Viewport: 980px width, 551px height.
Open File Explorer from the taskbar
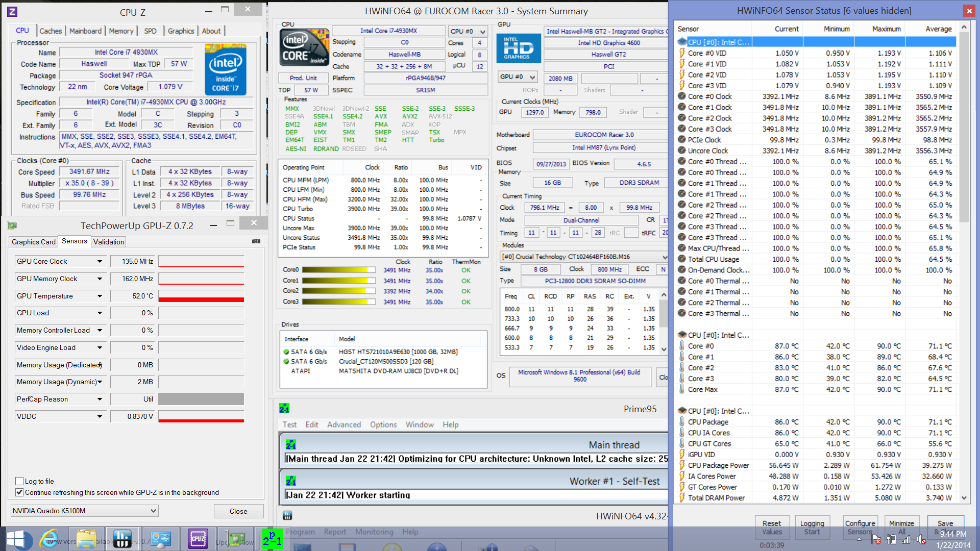tap(86, 539)
